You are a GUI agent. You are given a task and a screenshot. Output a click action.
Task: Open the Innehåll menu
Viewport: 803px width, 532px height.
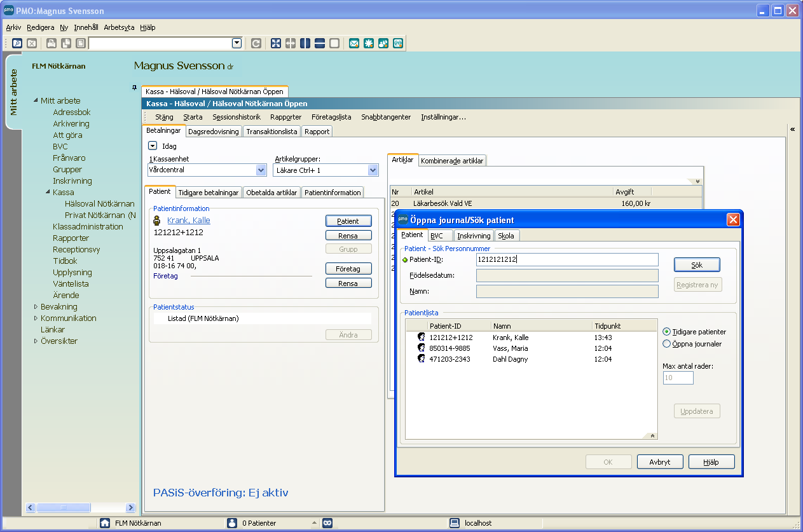(86, 27)
